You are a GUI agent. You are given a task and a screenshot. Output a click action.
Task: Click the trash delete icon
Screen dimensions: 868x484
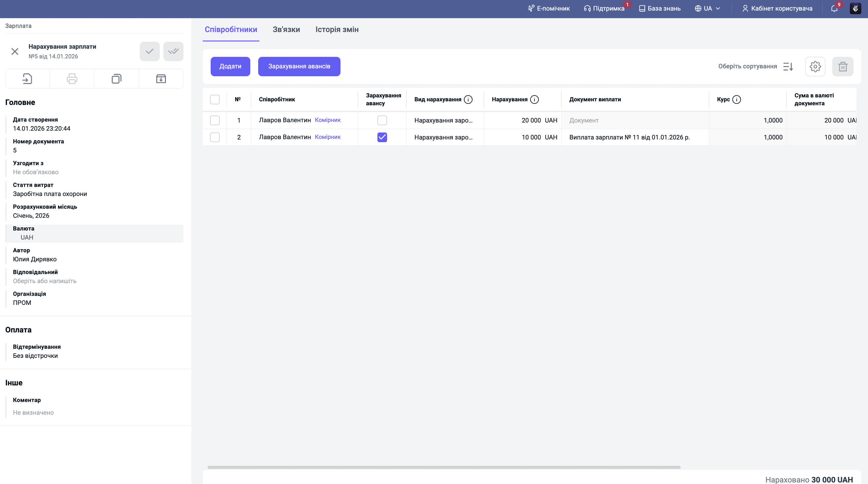[842, 66]
